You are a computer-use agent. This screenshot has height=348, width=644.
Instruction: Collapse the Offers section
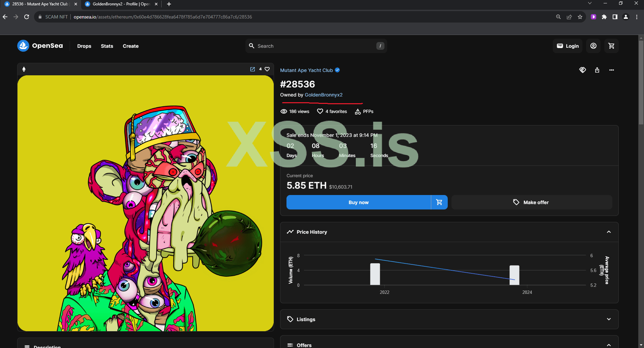click(x=609, y=345)
